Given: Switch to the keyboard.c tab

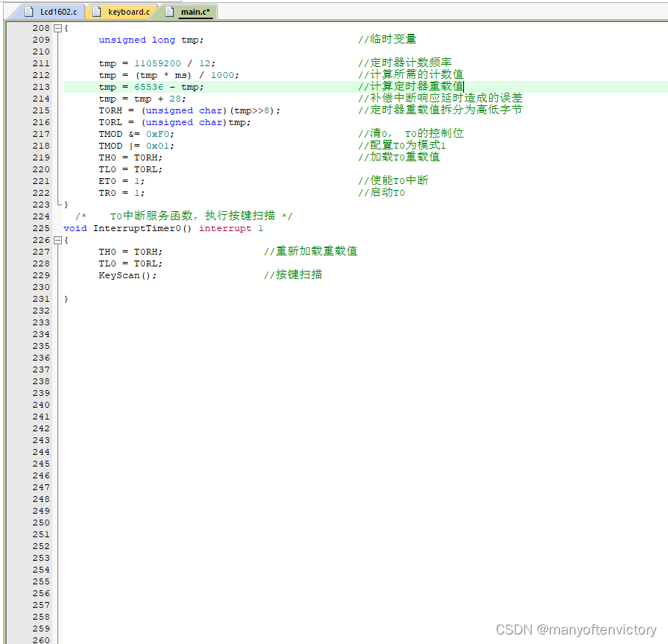Looking at the screenshot, I should point(123,12).
